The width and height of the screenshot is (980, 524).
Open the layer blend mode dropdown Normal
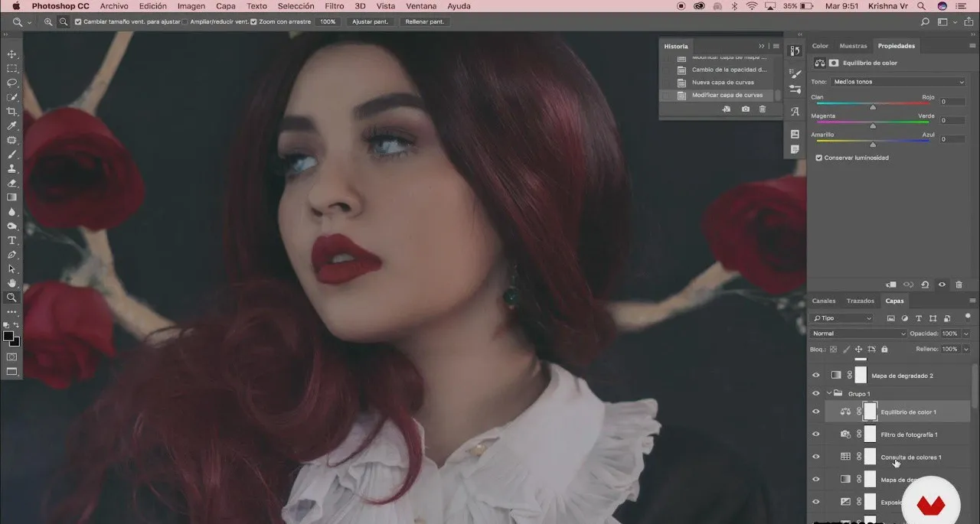pyautogui.click(x=858, y=334)
